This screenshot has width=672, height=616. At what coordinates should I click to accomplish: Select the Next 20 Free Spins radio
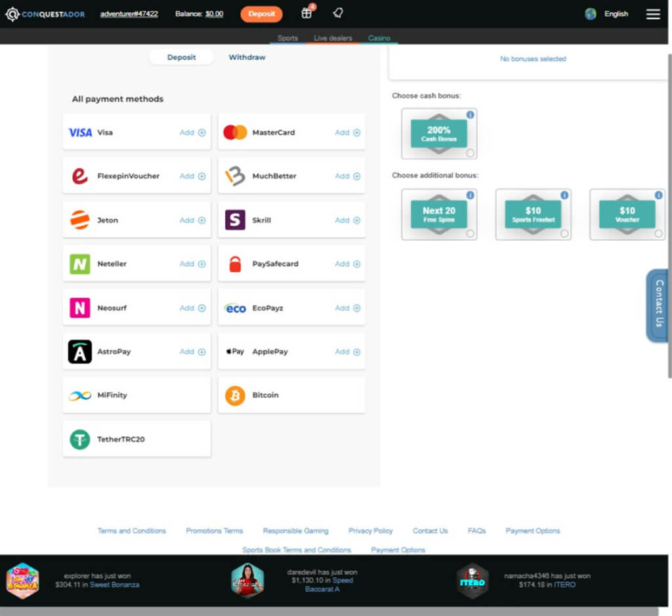click(x=470, y=234)
